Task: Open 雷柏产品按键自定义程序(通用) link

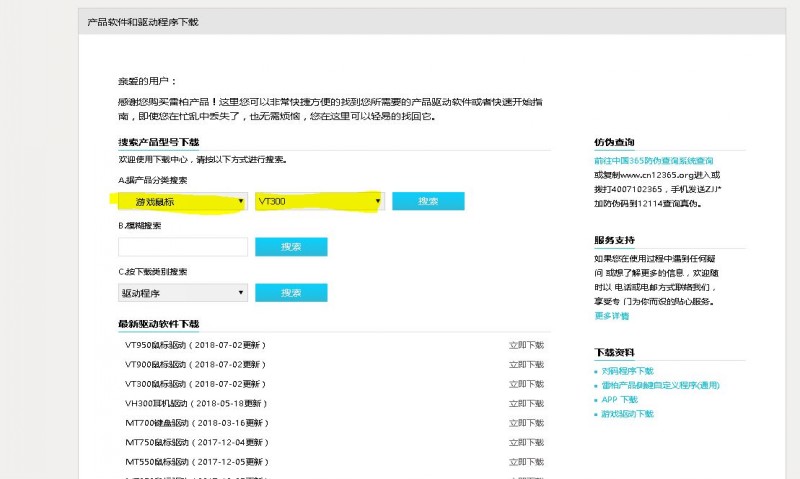Action: (x=660, y=385)
